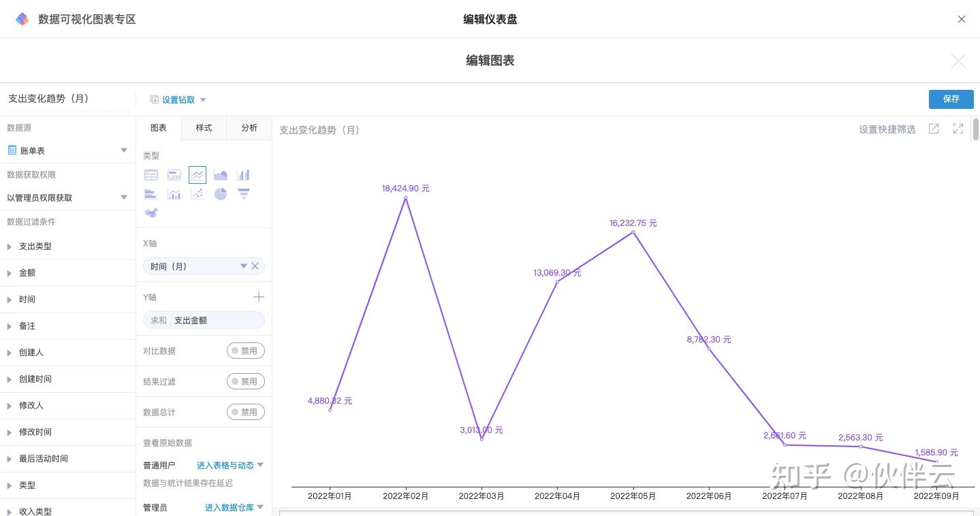Screen dimensions: 980x516
Task: Switch to the area chart type
Action: (x=221, y=175)
